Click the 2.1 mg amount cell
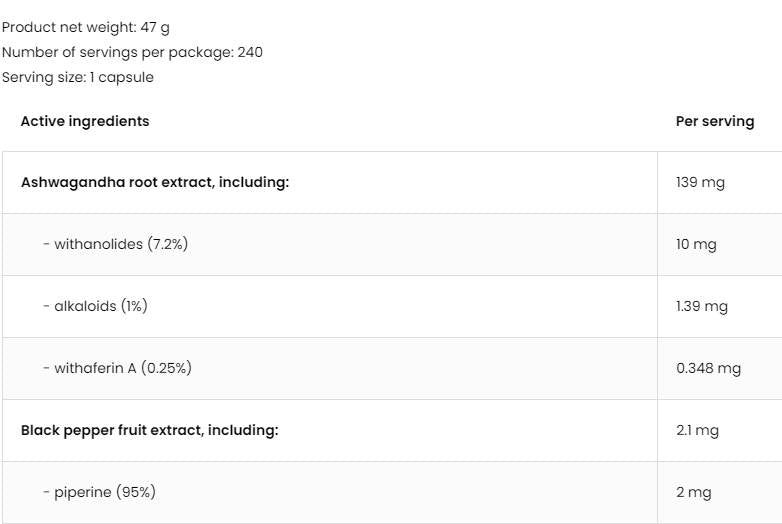782x524 pixels. tap(697, 430)
